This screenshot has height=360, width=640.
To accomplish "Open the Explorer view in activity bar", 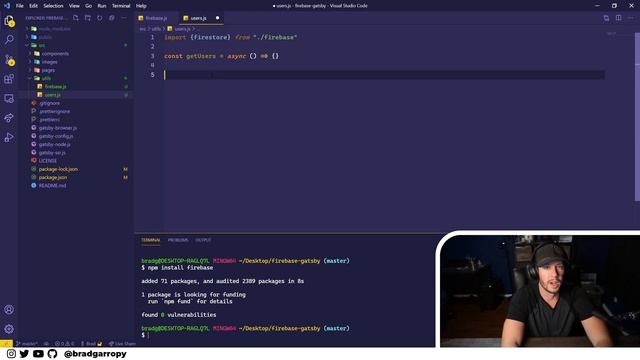I will click(x=9, y=20).
